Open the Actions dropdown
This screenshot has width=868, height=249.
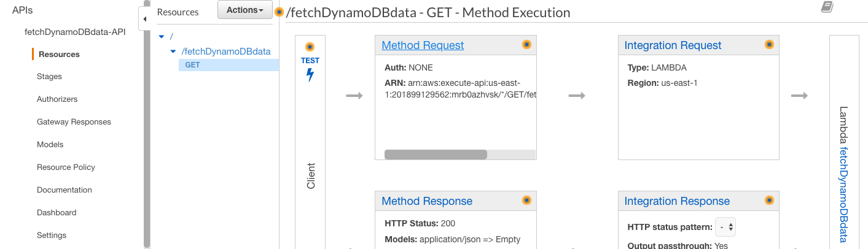point(245,10)
